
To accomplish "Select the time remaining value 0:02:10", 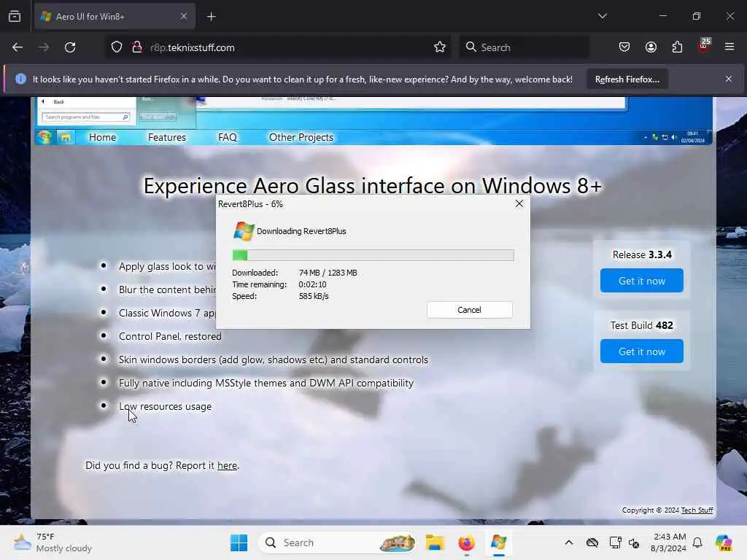I will (x=312, y=284).
